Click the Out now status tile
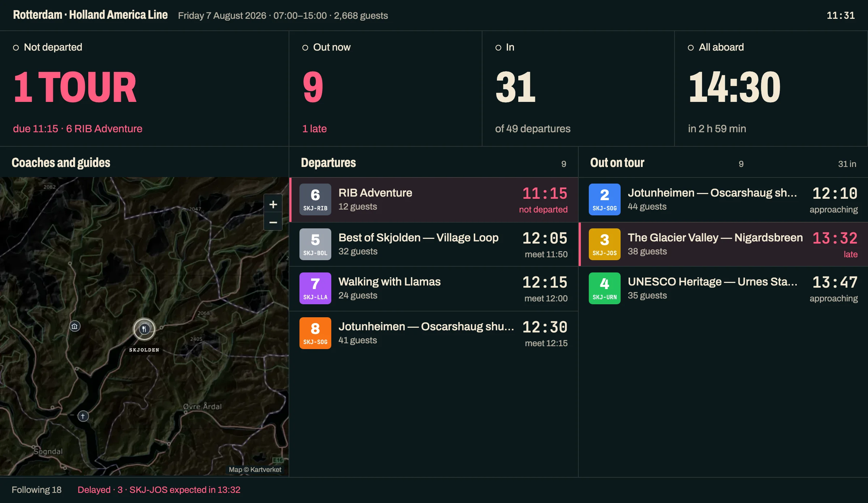The width and height of the screenshot is (868, 503). 386,89
